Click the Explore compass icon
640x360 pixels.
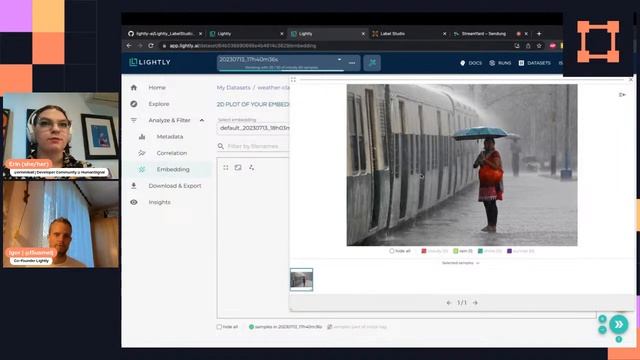134,104
